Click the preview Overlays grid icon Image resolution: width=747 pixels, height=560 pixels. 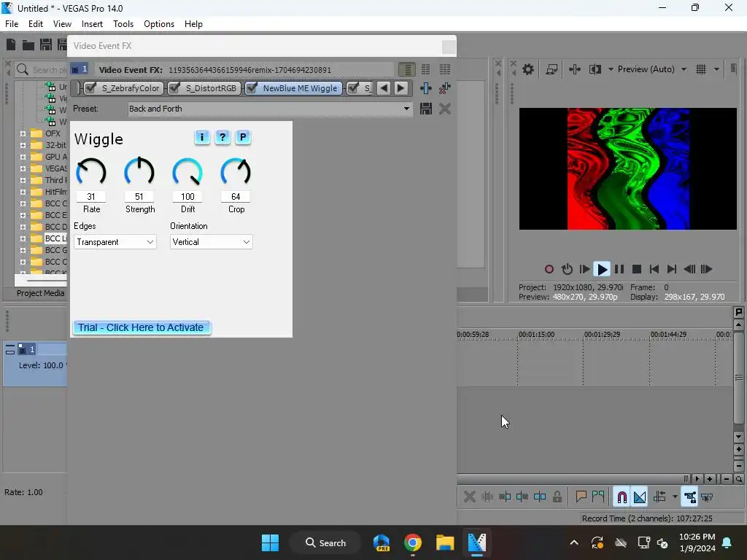point(701,69)
